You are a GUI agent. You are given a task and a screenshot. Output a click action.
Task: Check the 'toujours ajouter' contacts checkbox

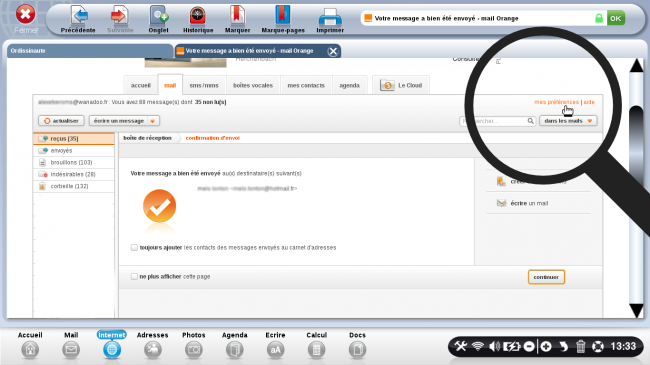tap(134, 248)
